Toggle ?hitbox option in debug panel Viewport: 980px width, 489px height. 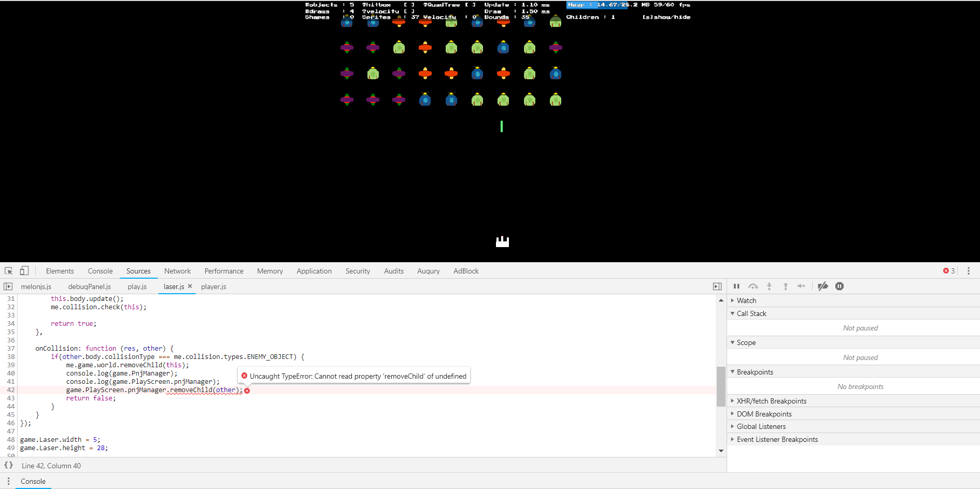point(388,5)
